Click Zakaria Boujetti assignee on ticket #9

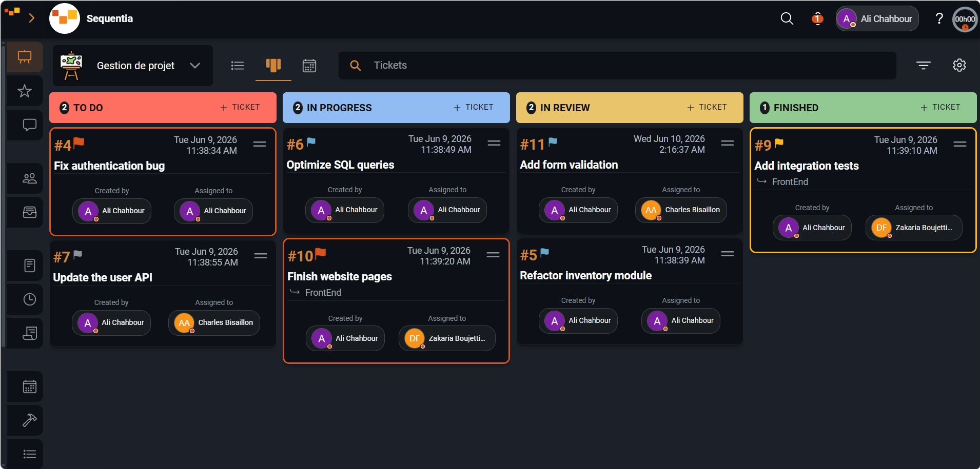914,228
